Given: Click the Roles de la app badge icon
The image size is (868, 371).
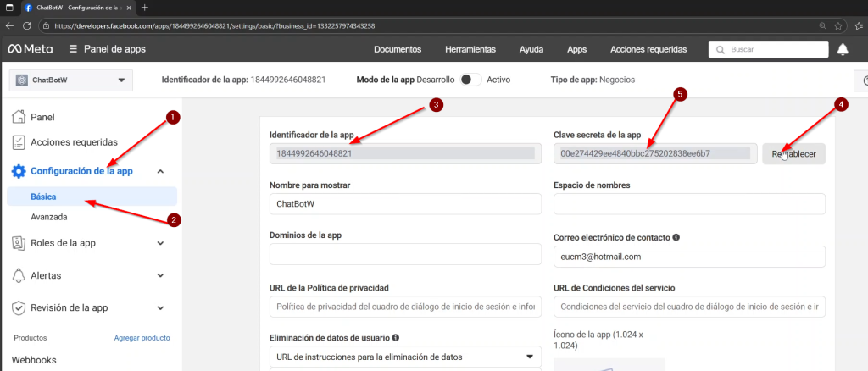Looking at the screenshot, I should tap(19, 243).
